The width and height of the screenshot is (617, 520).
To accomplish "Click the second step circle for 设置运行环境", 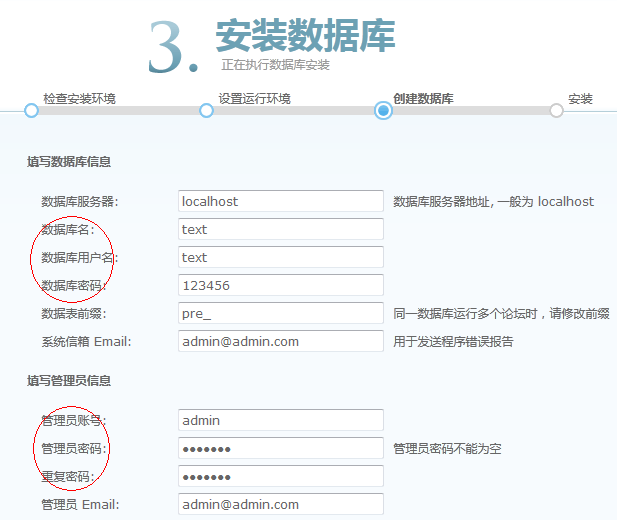I will point(206,110).
